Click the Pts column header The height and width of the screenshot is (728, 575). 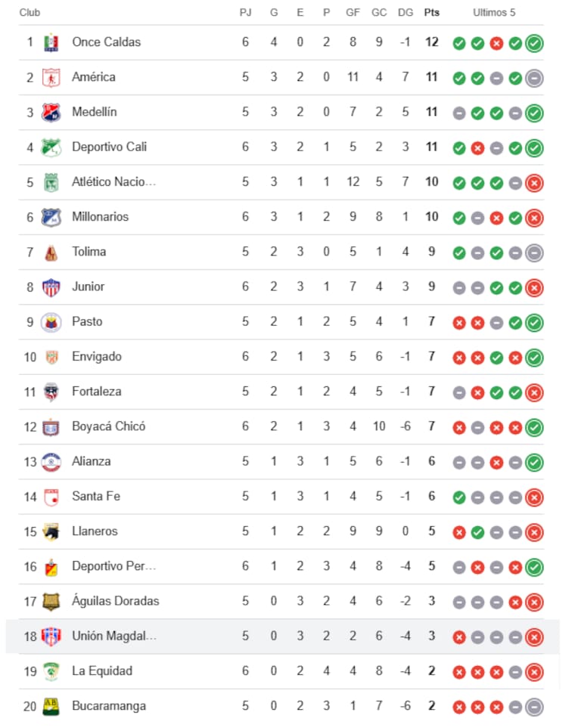(431, 13)
